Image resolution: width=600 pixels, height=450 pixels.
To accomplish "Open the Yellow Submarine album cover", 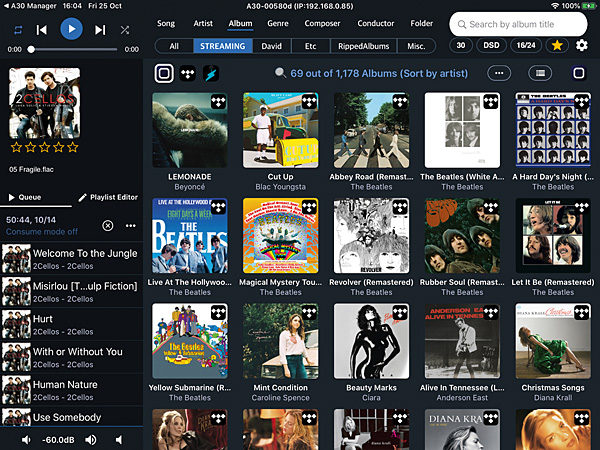I will click(190, 341).
